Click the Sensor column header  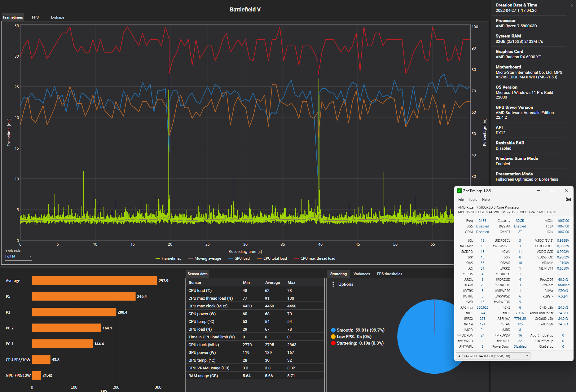coord(195,282)
